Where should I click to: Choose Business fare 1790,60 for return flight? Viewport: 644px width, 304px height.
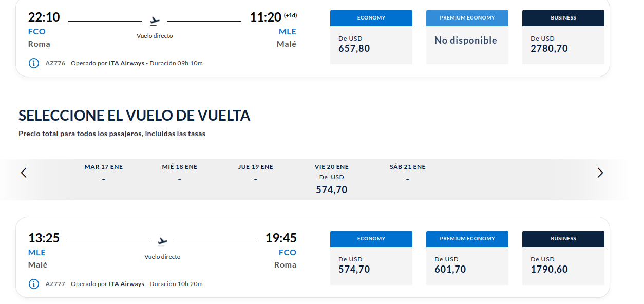[x=563, y=258]
